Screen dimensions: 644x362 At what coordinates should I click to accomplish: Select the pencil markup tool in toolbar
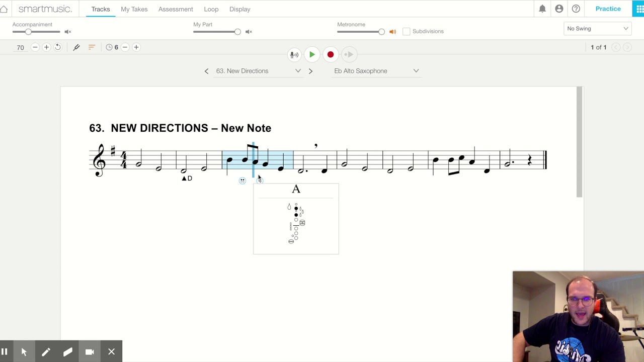(76, 47)
